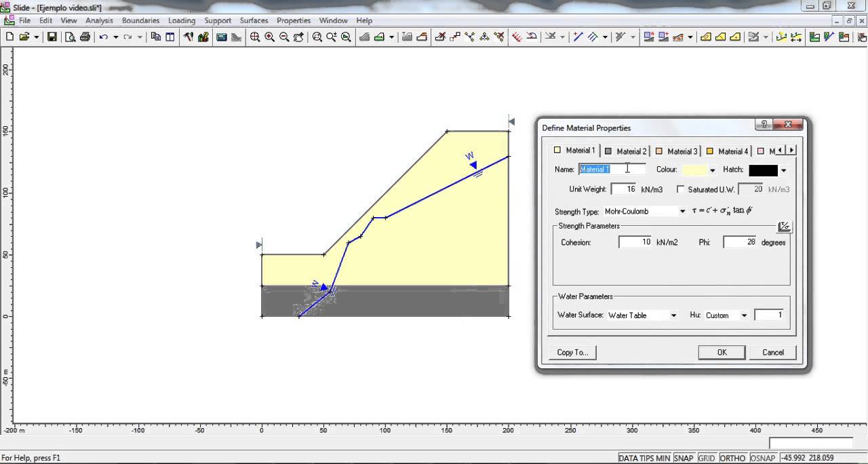This screenshot has height=464, width=868.
Task: Undo the last action
Action: [x=103, y=37]
